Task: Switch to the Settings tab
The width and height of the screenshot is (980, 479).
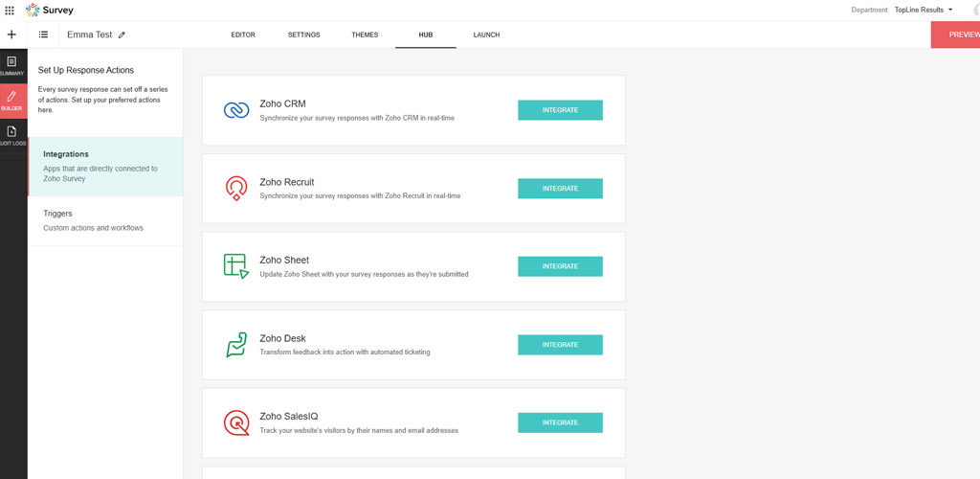Action: click(x=303, y=35)
